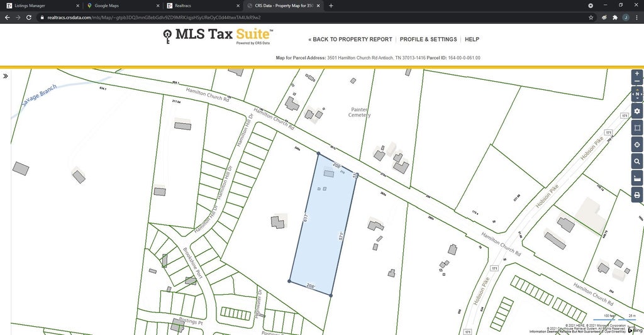Screen dimensions: 644x335
Task: Click the Help link
Action: click(472, 40)
